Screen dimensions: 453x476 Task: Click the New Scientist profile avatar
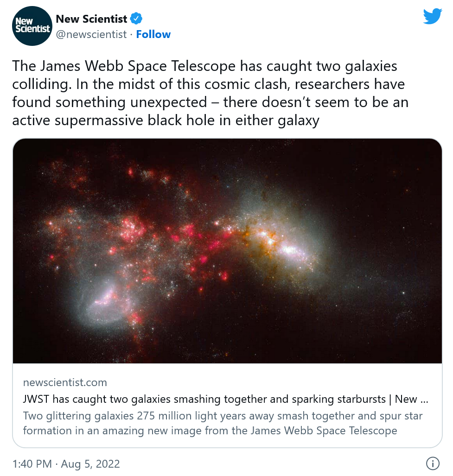(x=31, y=27)
